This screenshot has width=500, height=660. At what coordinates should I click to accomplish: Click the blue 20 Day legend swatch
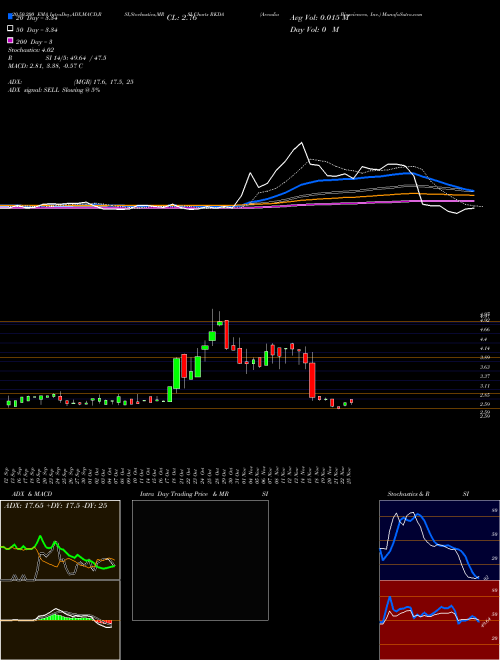point(10,17)
